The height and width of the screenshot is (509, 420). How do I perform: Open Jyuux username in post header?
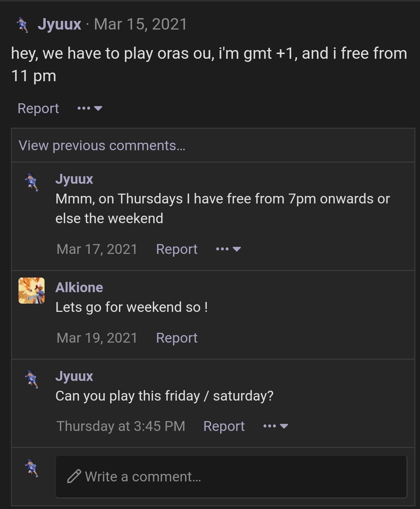pos(59,24)
